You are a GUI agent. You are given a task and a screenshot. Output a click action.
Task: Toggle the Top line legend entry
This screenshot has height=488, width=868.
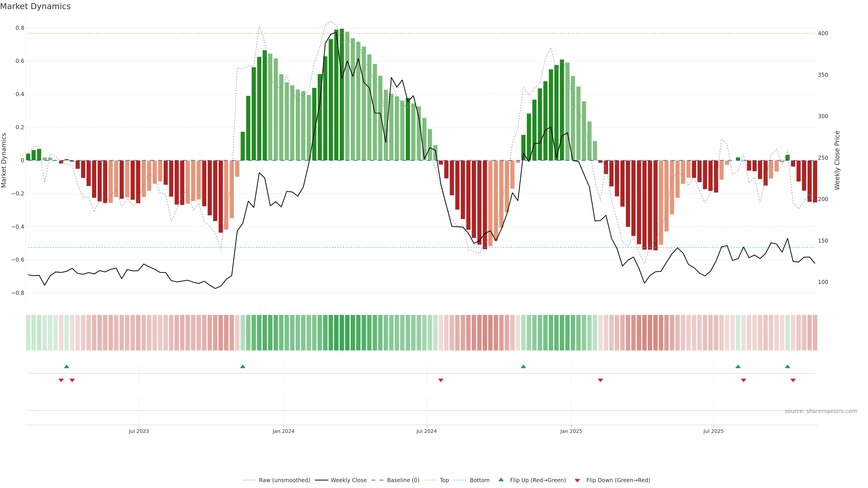[444, 480]
